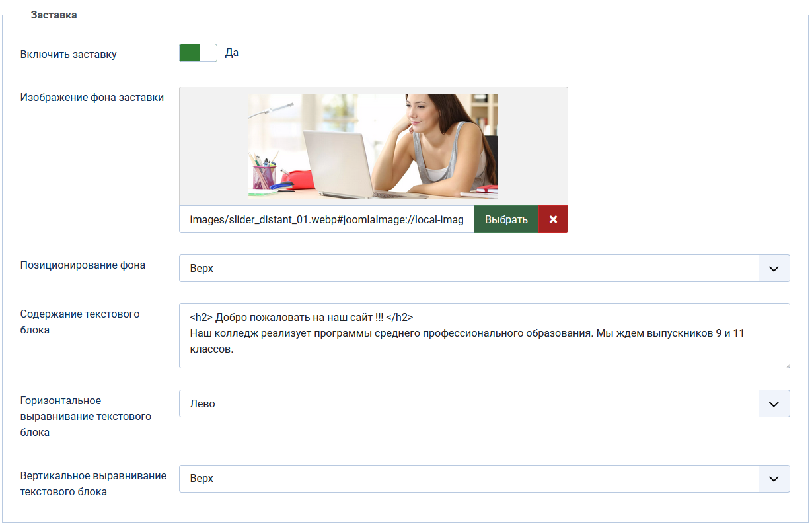Viewport: 812px width, 525px height.
Task: Click inside the Содержание текстового блока textarea
Action: [484, 335]
